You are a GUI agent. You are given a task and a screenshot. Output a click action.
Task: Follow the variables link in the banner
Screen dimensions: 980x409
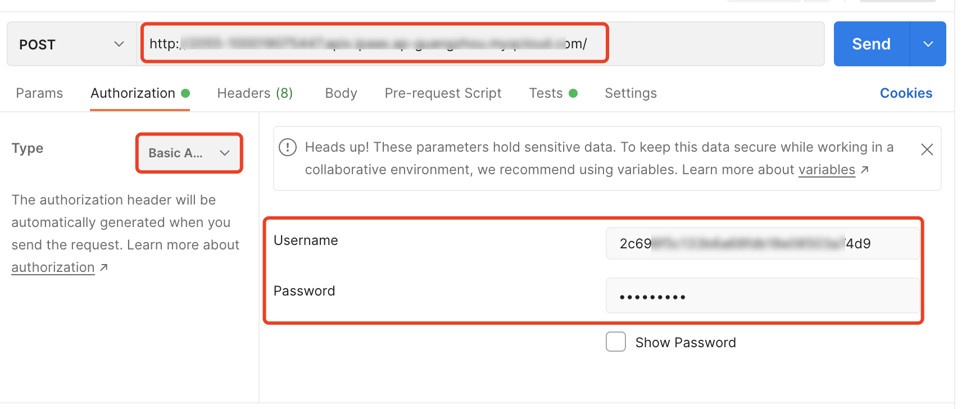click(x=827, y=170)
